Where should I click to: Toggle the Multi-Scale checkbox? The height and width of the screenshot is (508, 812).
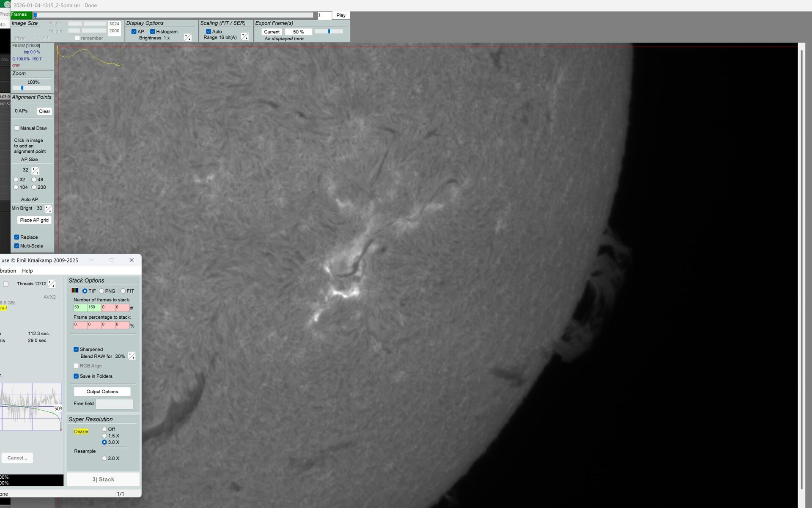[x=16, y=246]
